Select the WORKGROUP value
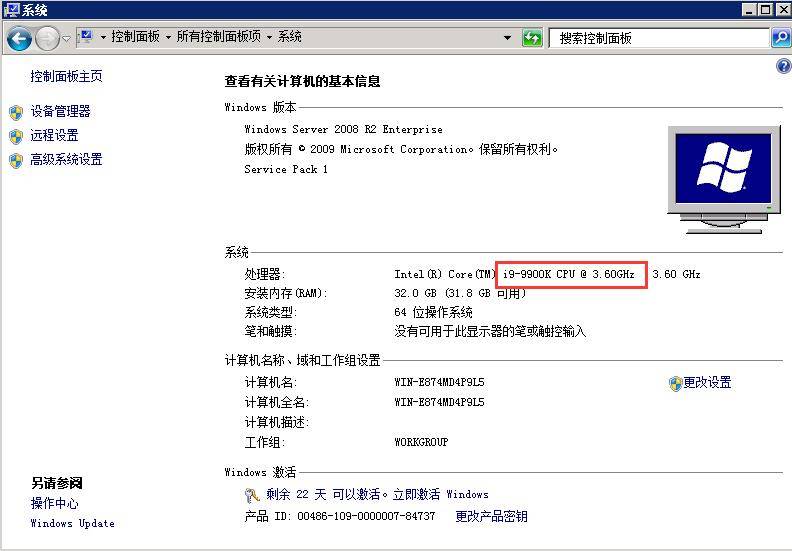 tap(421, 442)
